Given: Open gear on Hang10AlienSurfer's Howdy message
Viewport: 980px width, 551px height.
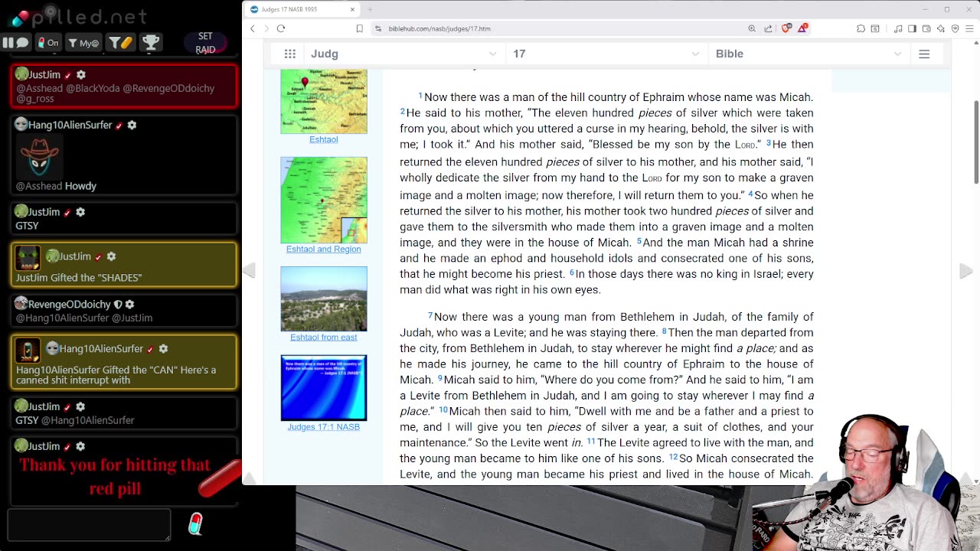Looking at the screenshot, I should [x=132, y=125].
